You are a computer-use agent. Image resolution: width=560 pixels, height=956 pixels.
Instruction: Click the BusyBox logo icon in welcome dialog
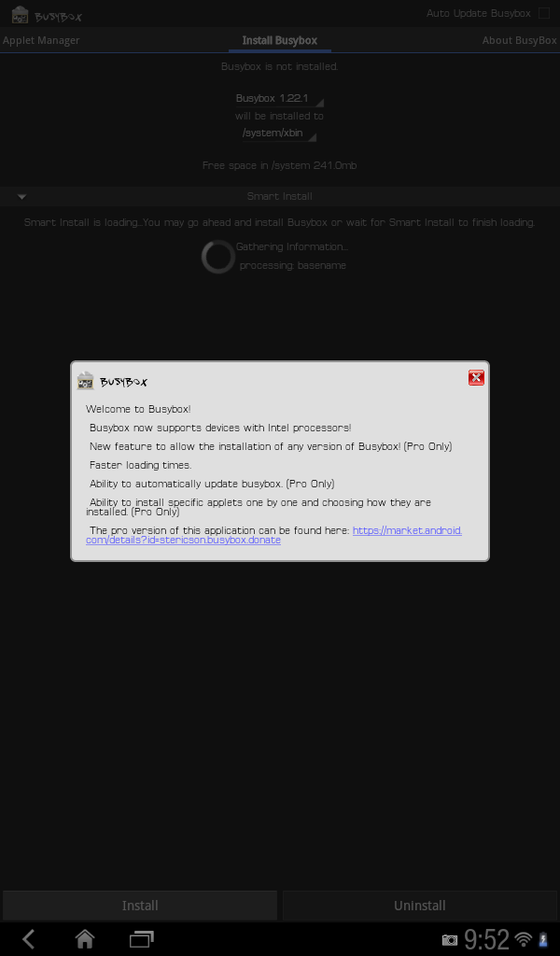85,381
